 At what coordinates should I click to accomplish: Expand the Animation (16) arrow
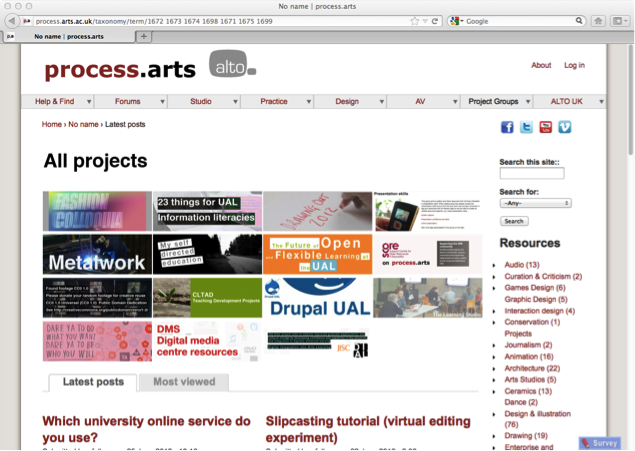click(x=494, y=357)
